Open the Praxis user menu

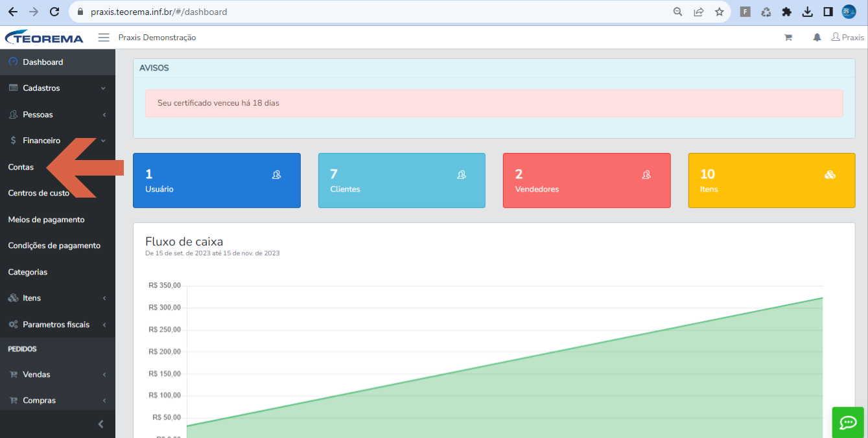point(847,38)
